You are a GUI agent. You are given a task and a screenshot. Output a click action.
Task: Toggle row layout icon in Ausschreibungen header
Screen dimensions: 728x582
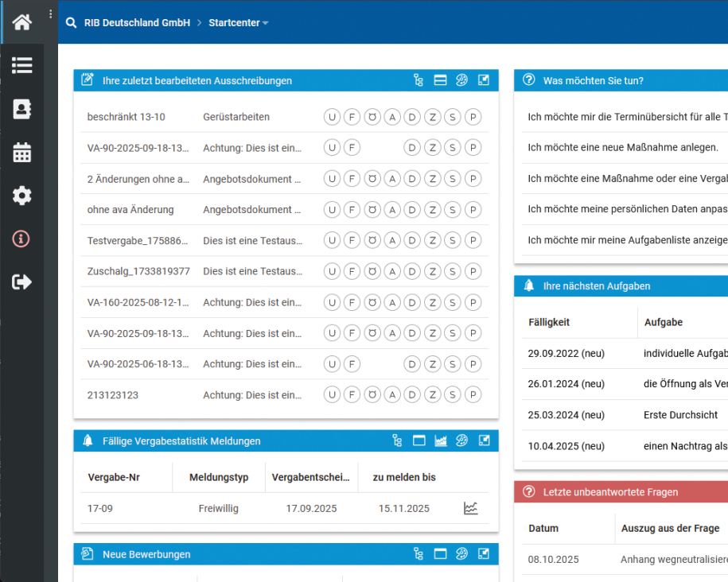click(x=440, y=80)
